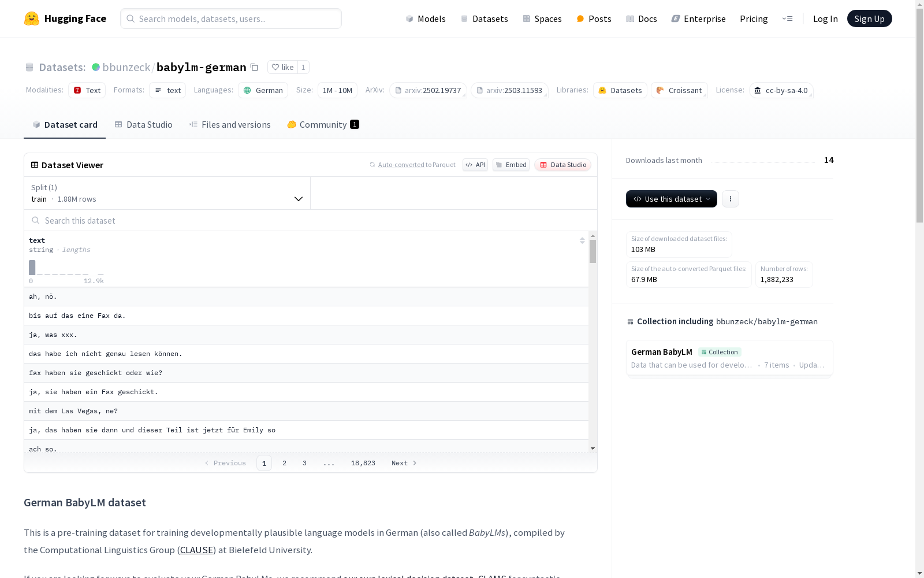Switch to Files and versions tab
The height and width of the screenshot is (578, 924).
pos(230,125)
